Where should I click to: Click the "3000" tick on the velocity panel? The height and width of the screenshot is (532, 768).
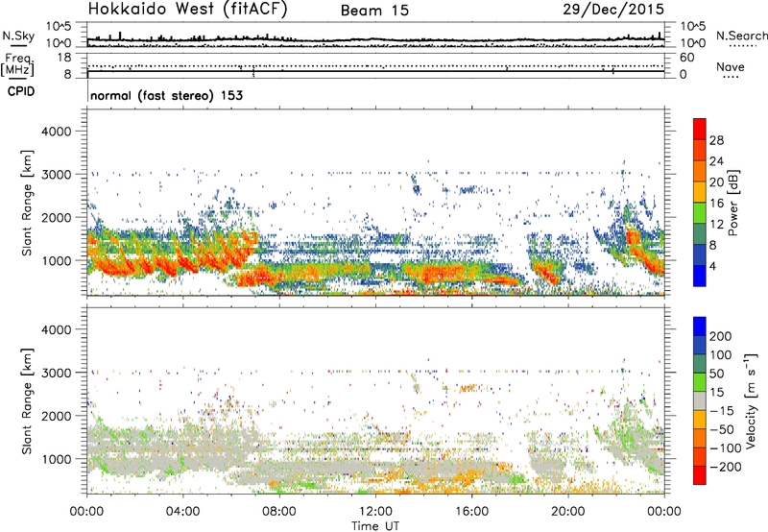point(57,373)
